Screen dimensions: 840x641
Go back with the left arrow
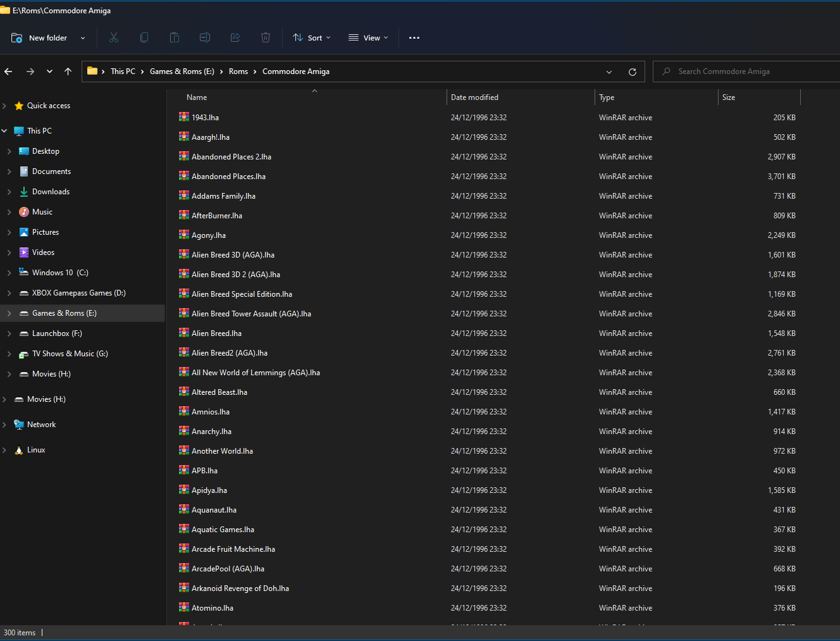pyautogui.click(x=8, y=72)
